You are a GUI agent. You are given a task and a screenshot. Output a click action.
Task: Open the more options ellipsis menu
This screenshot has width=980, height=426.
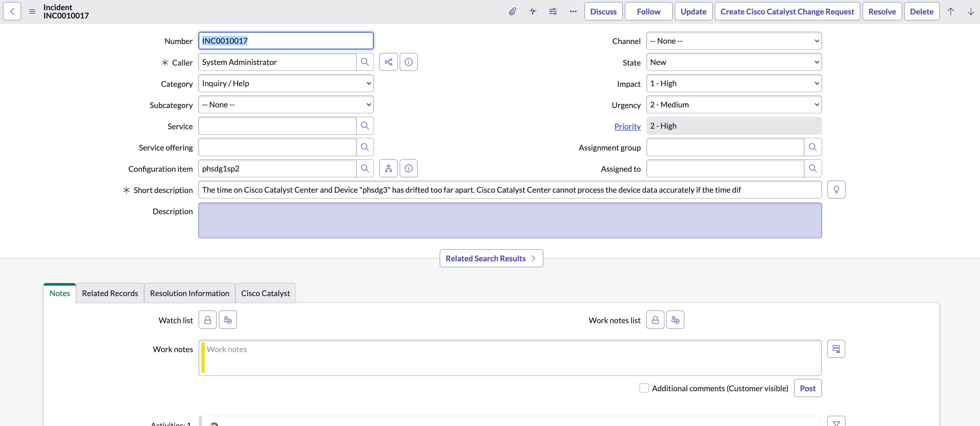pyautogui.click(x=573, y=11)
